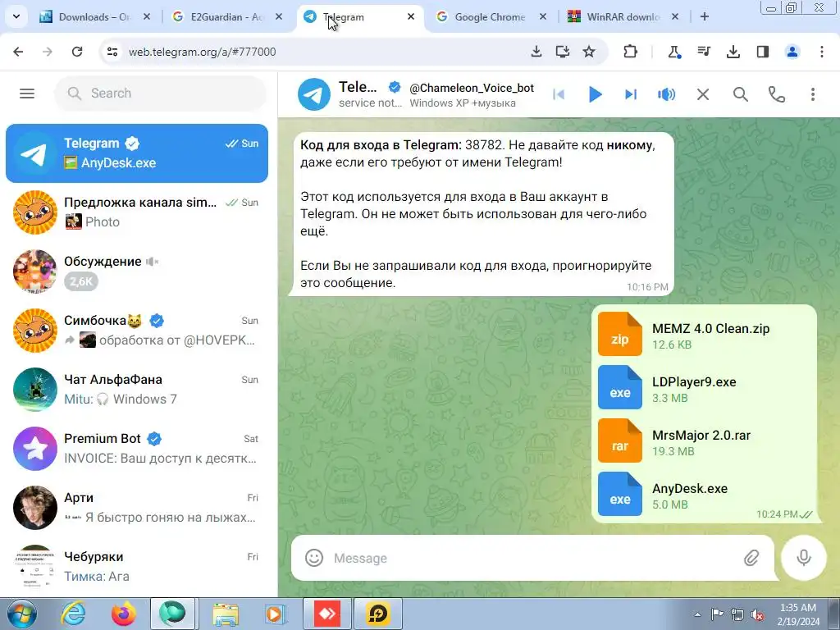Toggle the browser side panel
This screenshot has width=840, height=630.
pos(762,52)
